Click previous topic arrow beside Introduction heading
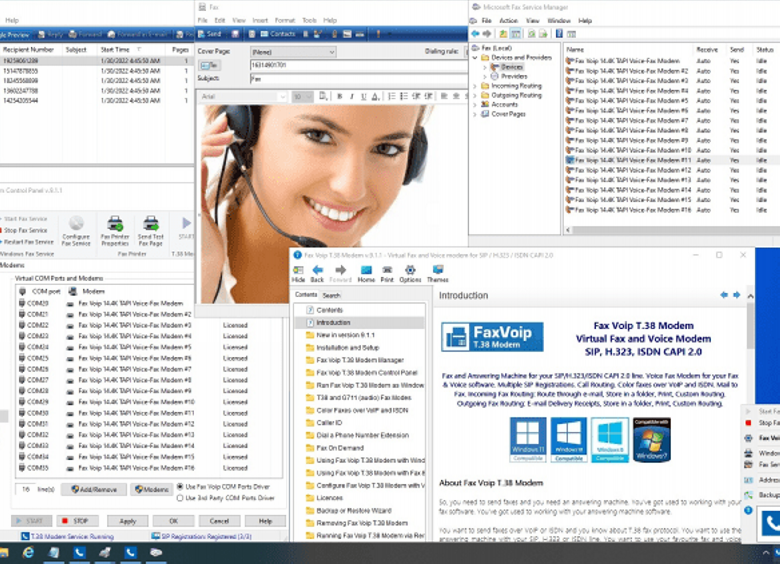780x564 pixels. 724,295
